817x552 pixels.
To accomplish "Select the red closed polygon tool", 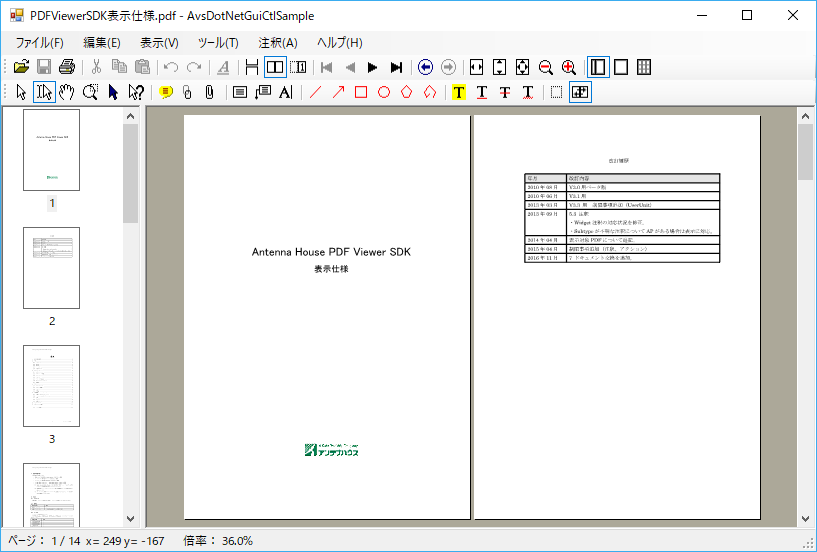I will pyautogui.click(x=407, y=92).
